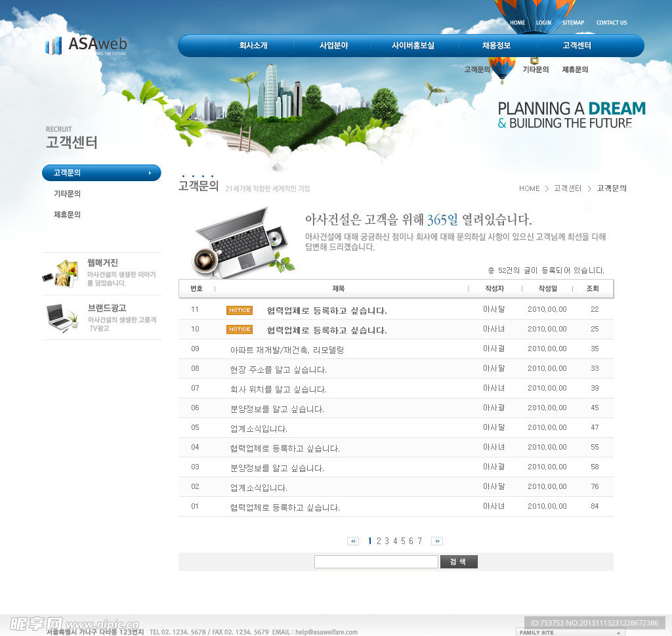
Task: Click the HOME link at top
Action: pyautogui.click(x=517, y=23)
